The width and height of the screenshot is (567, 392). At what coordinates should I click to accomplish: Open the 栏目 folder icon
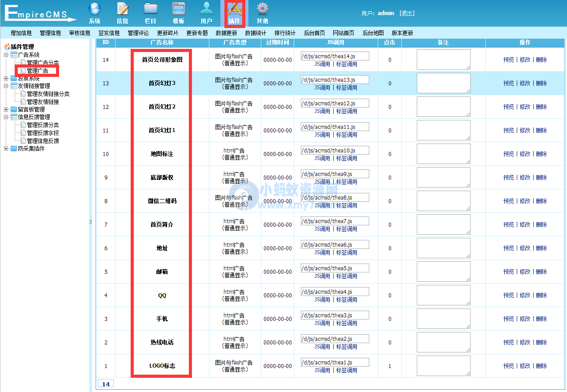click(151, 9)
